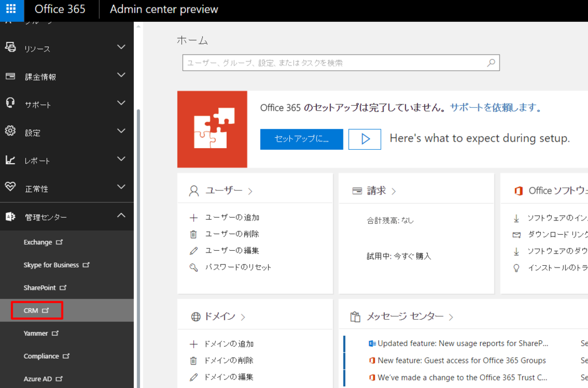
Task: Expand the レポート section
Action: tap(121, 159)
